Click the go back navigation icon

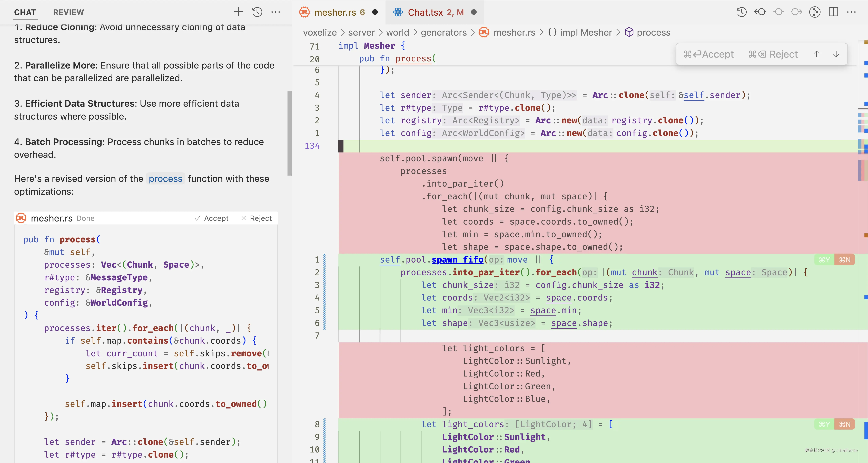(x=760, y=12)
